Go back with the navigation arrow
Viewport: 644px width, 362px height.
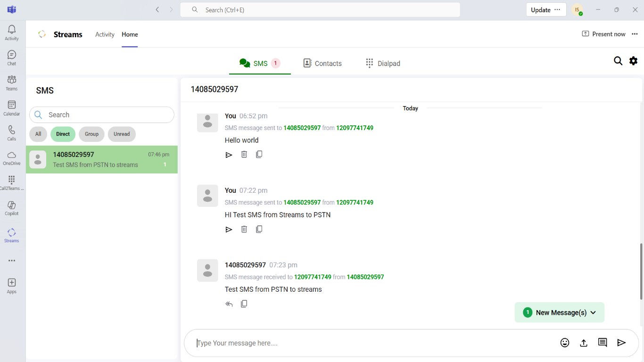[157, 9]
